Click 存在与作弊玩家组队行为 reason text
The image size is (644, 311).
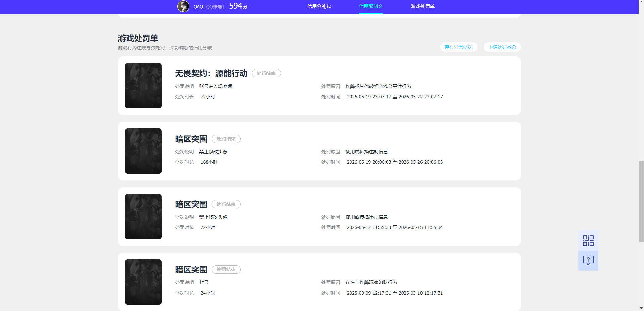[371, 282]
